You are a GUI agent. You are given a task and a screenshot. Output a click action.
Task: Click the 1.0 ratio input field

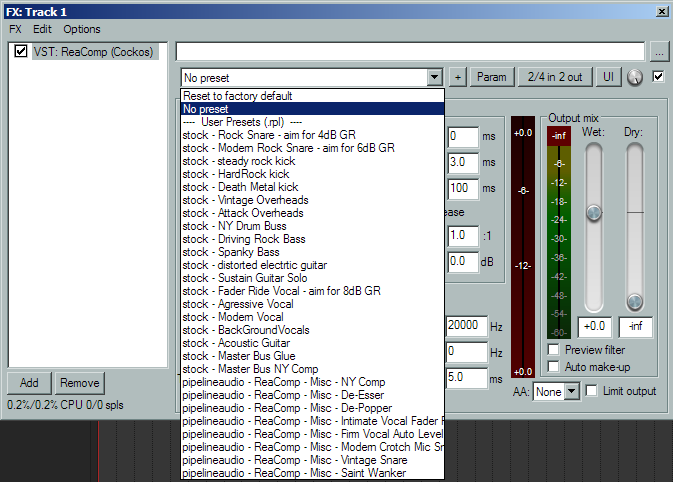[x=463, y=236]
